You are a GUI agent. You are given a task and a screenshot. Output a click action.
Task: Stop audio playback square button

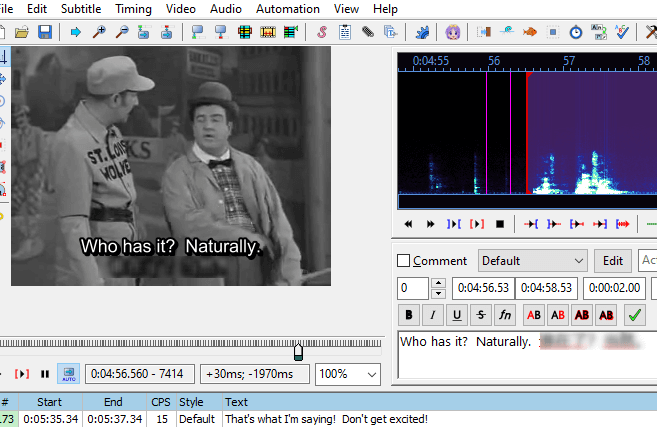[499, 224]
